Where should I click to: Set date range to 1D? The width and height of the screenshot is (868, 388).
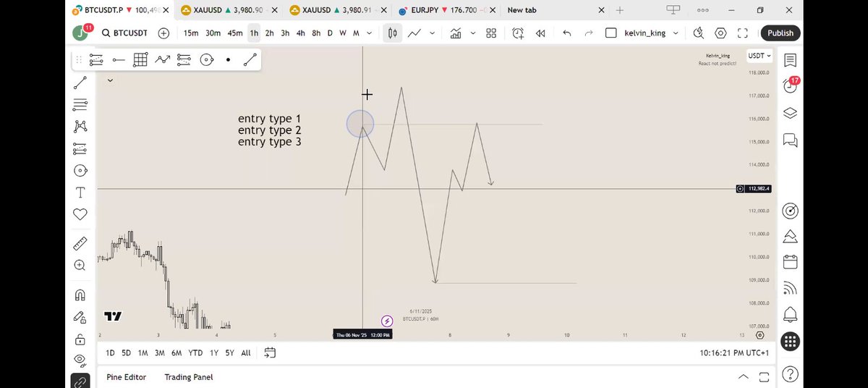pos(110,353)
